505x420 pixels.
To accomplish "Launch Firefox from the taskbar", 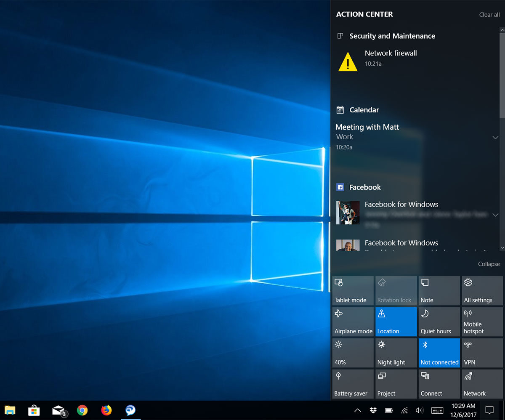I will pos(106,410).
